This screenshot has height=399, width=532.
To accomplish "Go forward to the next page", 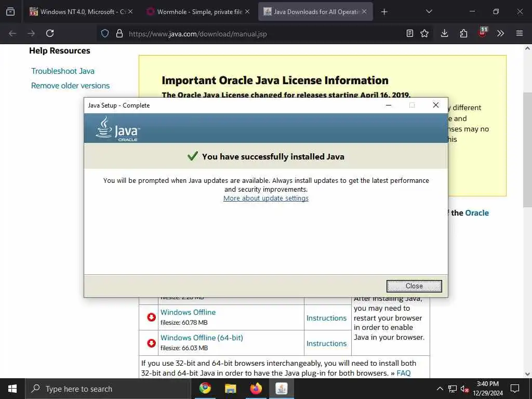I will click(31, 33).
